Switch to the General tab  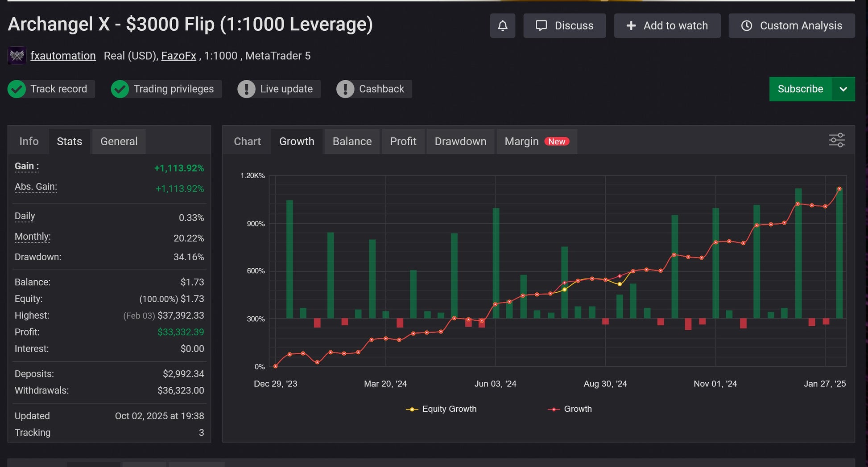point(119,141)
